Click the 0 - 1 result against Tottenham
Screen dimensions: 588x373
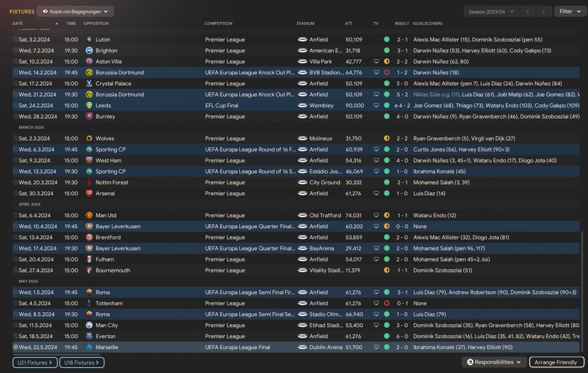[x=402, y=304]
